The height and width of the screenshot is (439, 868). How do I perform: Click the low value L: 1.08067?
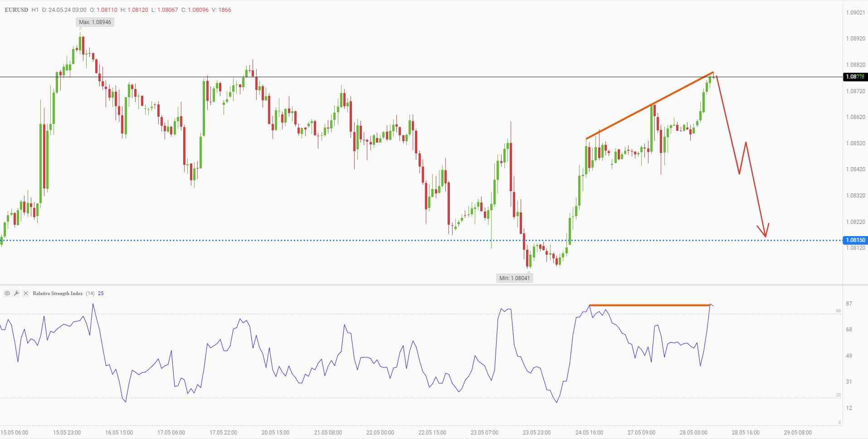point(165,10)
